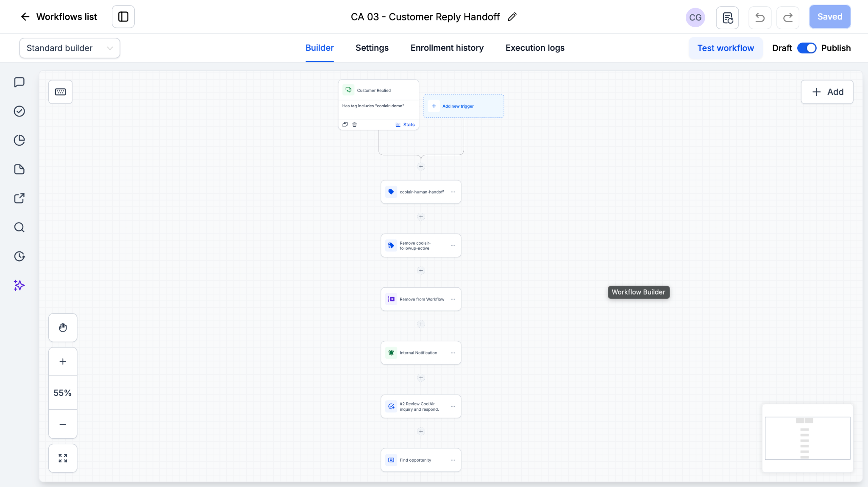868x487 pixels.
Task: Select the hand pan tool
Action: pyautogui.click(x=63, y=328)
